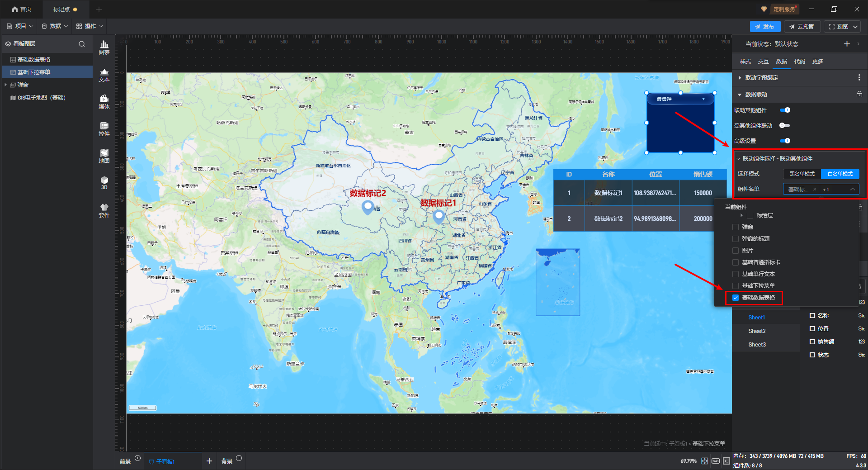Open the console terminal icon
Image resolution: width=868 pixels, height=470 pixels.
(726, 461)
